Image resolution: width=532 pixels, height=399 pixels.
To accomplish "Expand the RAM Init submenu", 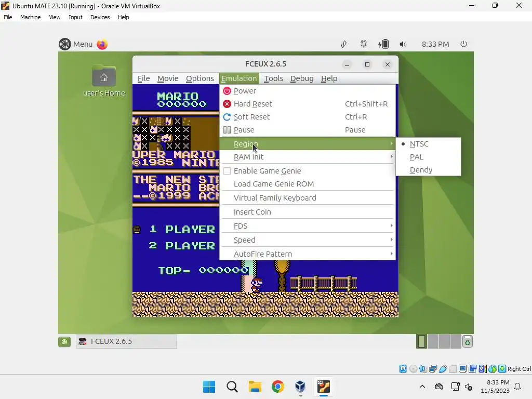I will click(308, 157).
